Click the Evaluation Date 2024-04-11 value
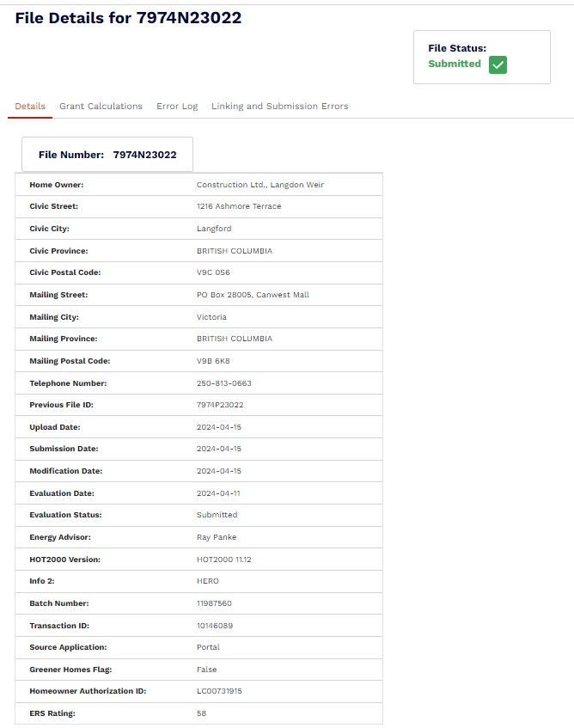 click(x=219, y=493)
